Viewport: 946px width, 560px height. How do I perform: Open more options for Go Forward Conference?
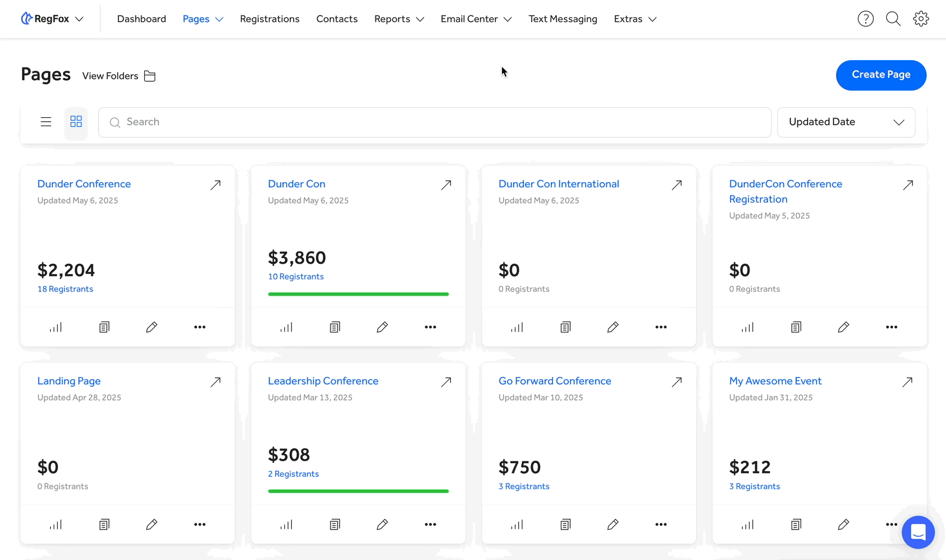[x=661, y=525]
